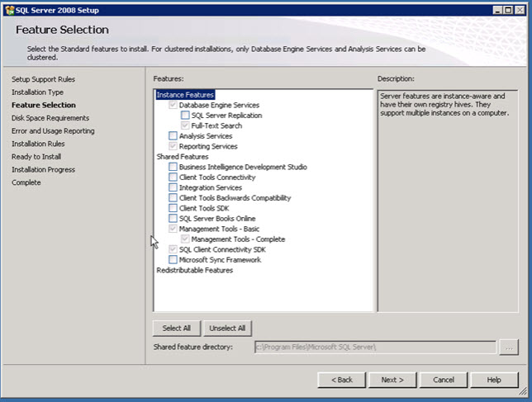This screenshot has height=402, width=532.
Task: Select the Redistributable Features tree node
Action: coord(194,270)
